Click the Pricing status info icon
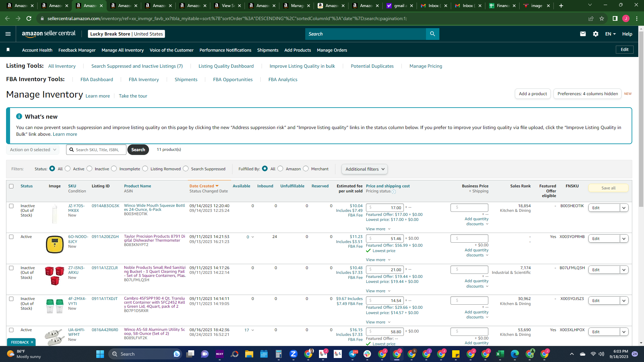This screenshot has height=362, width=644. pos(394,192)
